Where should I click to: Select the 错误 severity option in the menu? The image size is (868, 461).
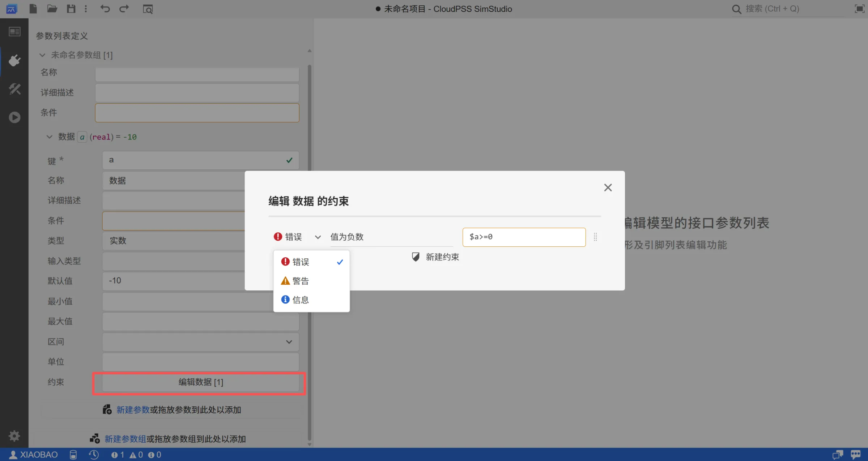click(x=301, y=262)
